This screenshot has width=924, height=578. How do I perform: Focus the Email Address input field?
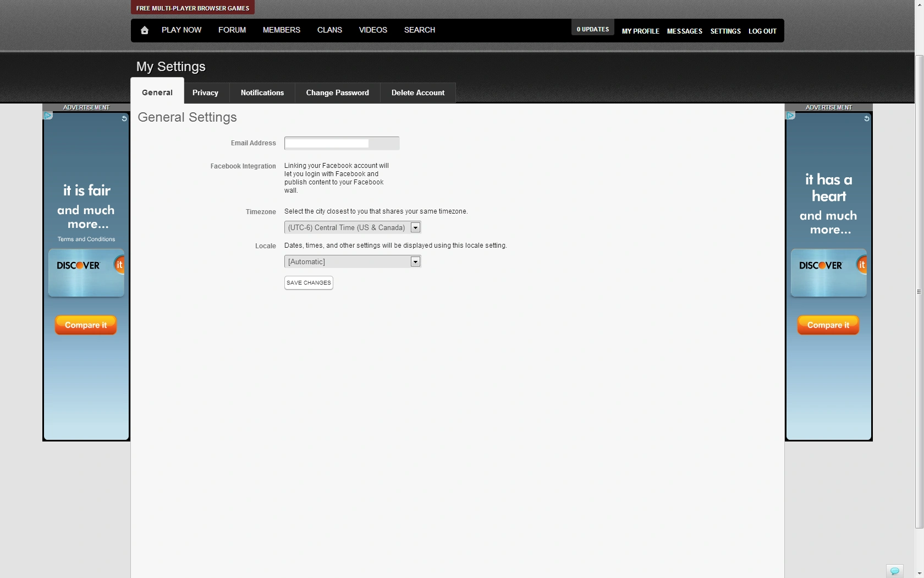coord(342,143)
